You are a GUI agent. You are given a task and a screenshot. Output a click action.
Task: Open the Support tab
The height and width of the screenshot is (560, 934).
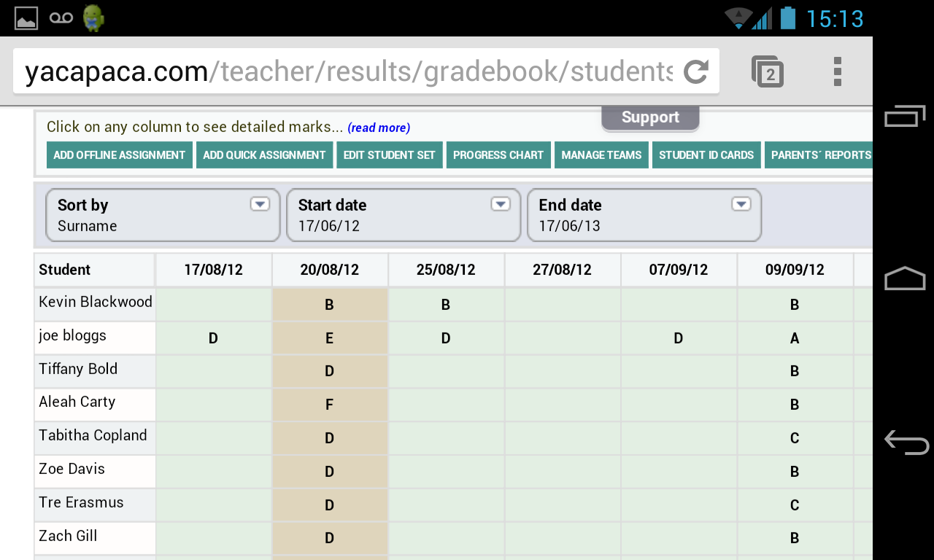click(650, 117)
